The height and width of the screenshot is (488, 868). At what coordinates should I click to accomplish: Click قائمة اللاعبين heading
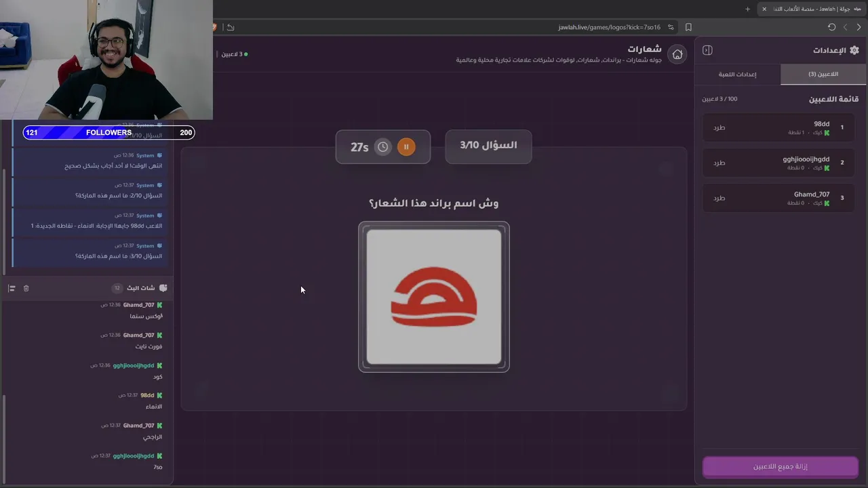click(833, 99)
